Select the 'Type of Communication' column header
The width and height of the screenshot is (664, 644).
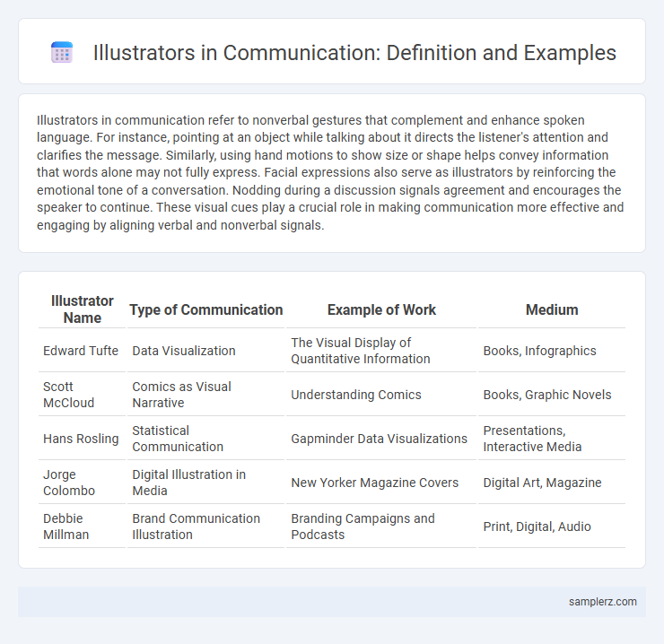[205, 309]
